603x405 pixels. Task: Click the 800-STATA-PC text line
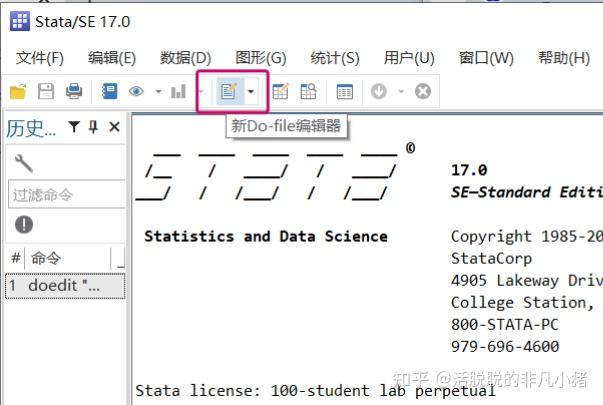pyautogui.click(x=505, y=324)
